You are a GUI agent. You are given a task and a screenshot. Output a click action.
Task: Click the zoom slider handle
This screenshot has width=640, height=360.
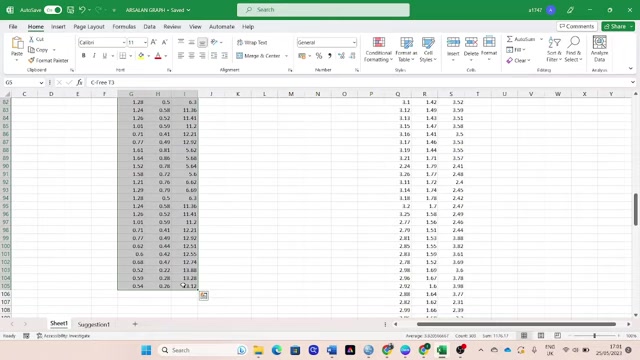[x=594, y=336]
